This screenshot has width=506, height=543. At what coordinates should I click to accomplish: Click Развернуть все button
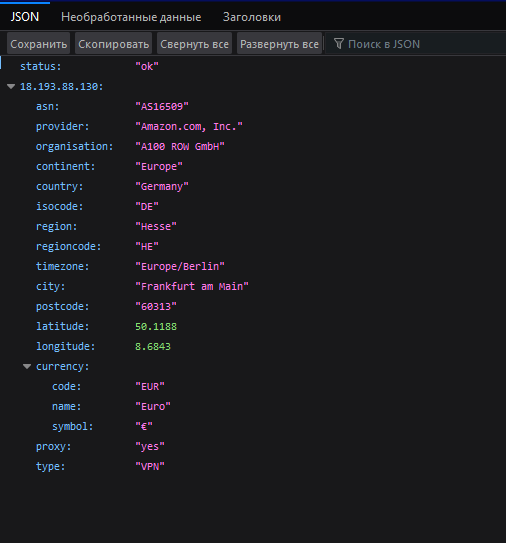[279, 44]
